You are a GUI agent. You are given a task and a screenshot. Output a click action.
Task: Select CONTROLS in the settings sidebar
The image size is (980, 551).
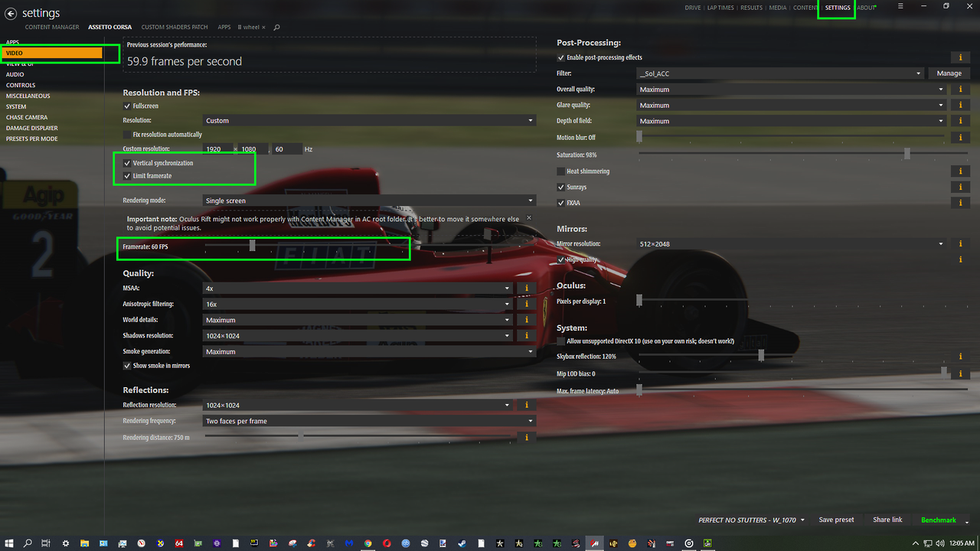click(21, 85)
